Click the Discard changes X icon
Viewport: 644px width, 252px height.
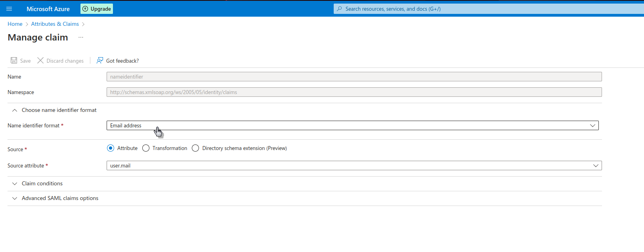pyautogui.click(x=40, y=60)
